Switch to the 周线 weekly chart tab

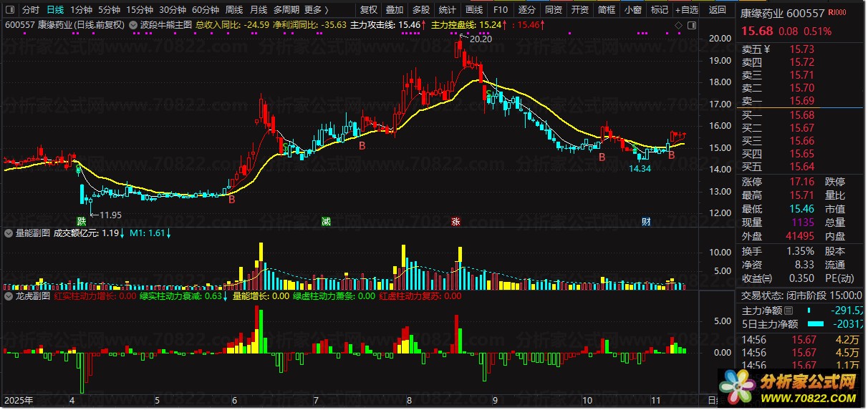[234, 10]
